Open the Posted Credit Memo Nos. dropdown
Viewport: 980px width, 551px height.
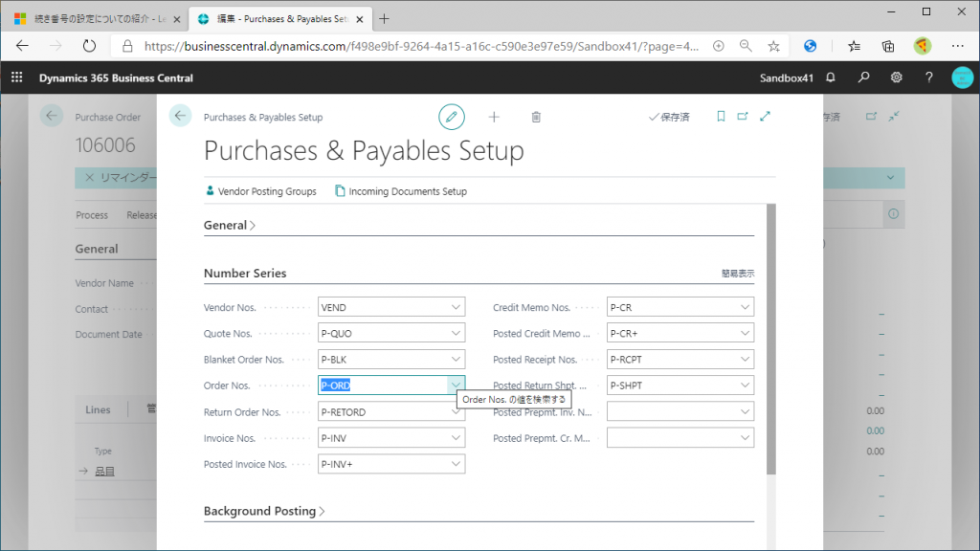(x=745, y=333)
